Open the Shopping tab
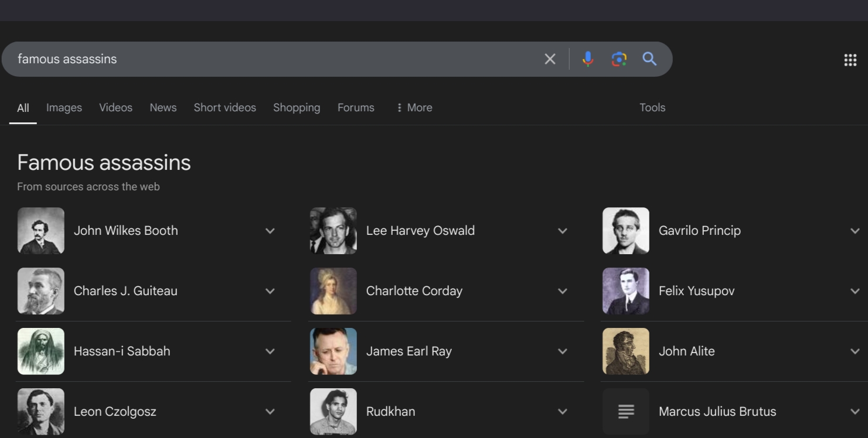 pos(297,108)
